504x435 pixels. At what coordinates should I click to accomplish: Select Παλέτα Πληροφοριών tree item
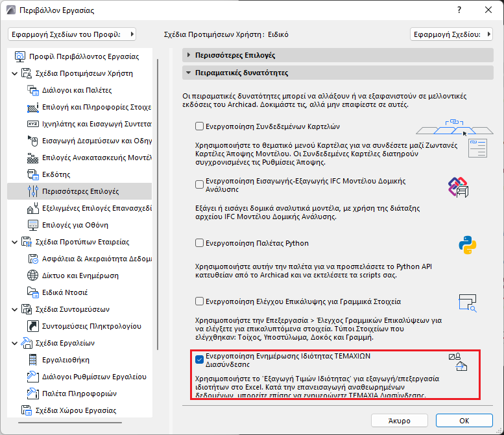click(x=79, y=394)
